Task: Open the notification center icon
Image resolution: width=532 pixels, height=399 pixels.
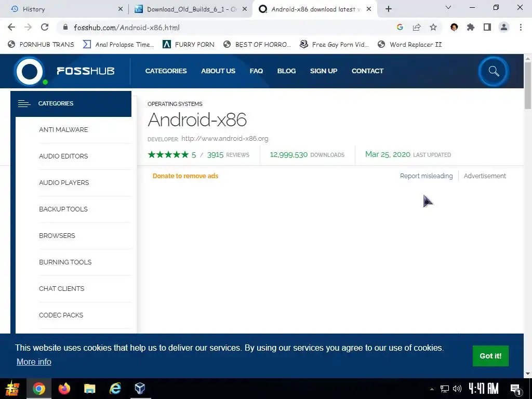Action: [516, 389]
